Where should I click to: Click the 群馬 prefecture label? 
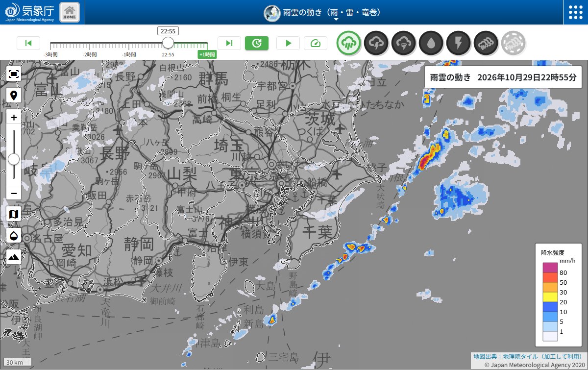[x=213, y=78]
